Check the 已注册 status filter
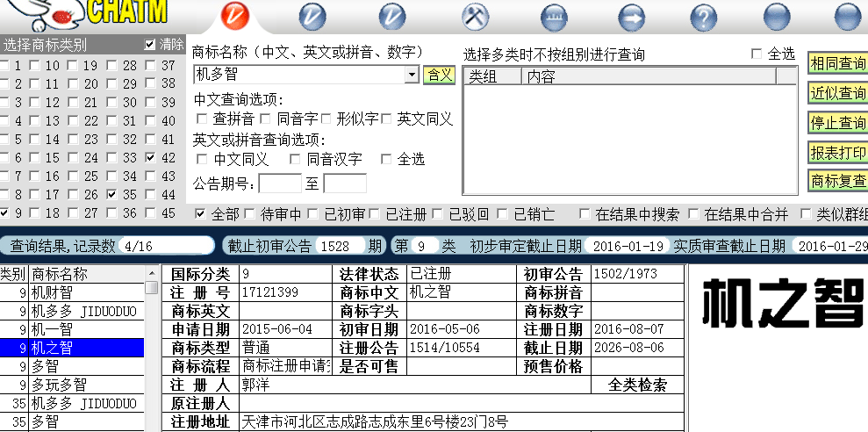The width and height of the screenshot is (868, 432). (x=375, y=213)
